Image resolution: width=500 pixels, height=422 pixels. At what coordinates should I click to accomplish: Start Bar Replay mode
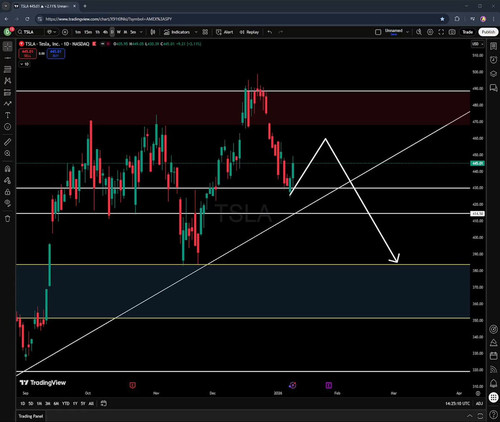pyautogui.click(x=249, y=32)
